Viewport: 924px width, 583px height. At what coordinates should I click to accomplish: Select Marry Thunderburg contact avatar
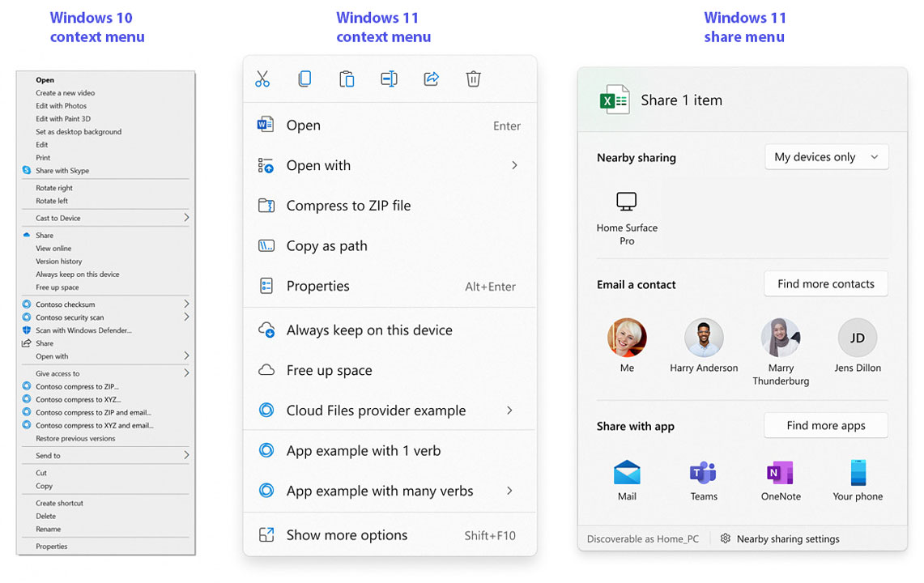pyautogui.click(x=780, y=337)
